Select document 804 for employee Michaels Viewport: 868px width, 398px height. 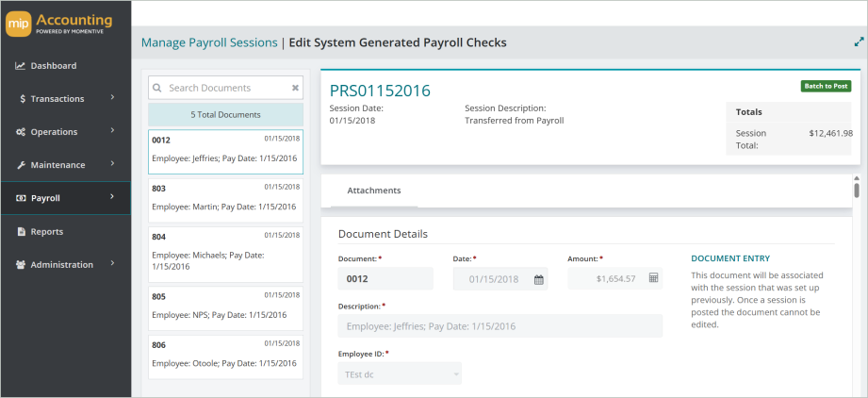[x=225, y=254]
